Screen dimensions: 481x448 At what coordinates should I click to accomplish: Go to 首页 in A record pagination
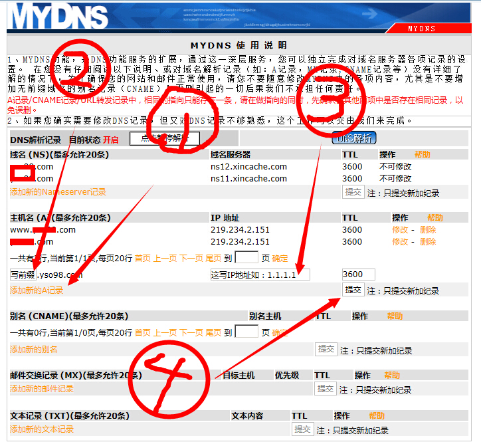(143, 259)
